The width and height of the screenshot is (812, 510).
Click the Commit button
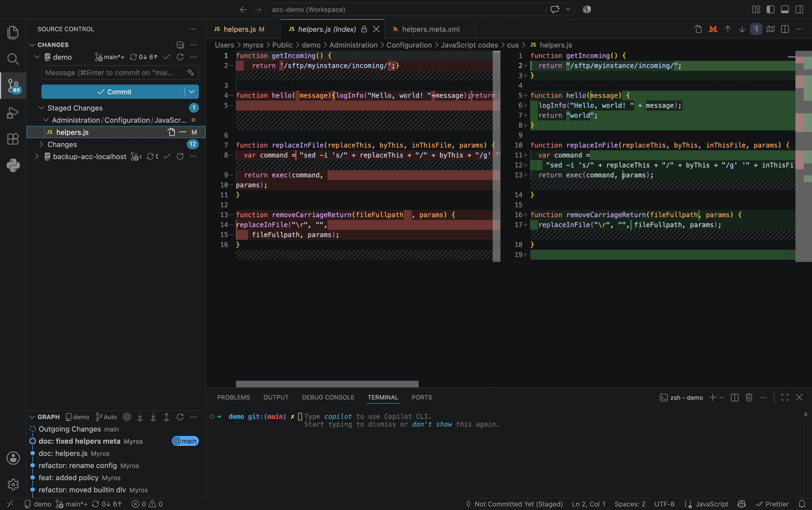pos(113,92)
